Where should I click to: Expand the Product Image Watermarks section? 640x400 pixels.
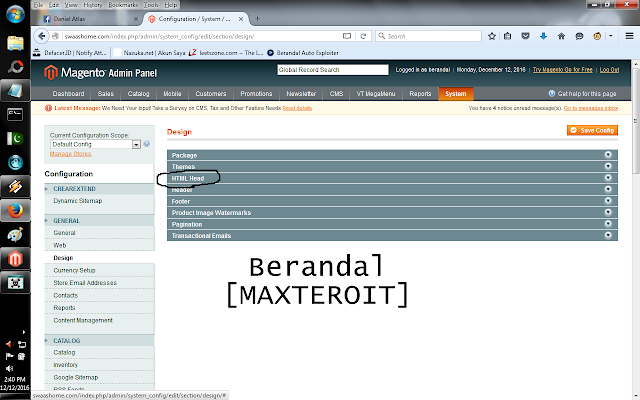coord(392,213)
